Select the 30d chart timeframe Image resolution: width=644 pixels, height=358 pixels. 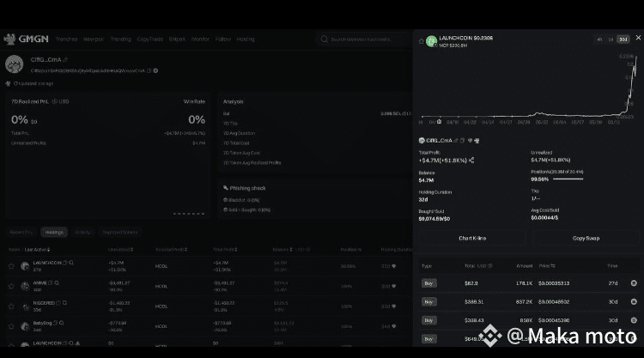(x=623, y=39)
